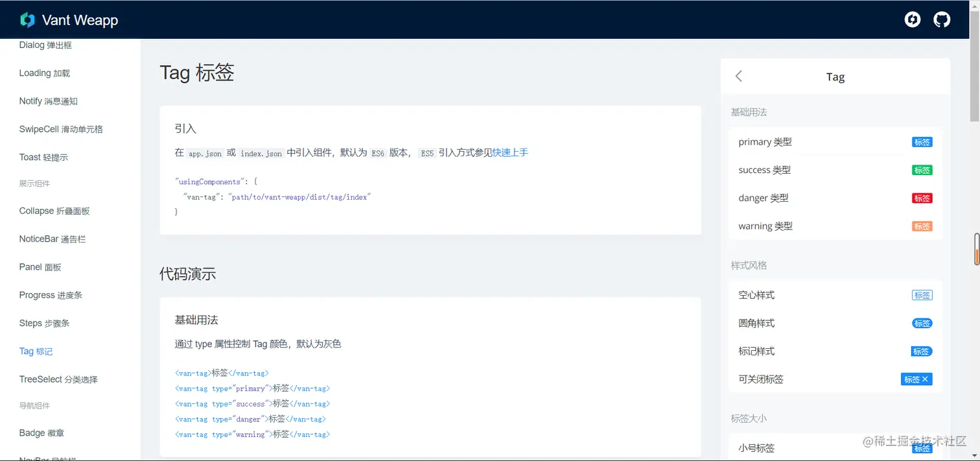Viewport: 980px width, 461px height.
Task: Click the blue primary 类型 tag
Action: 922,142
